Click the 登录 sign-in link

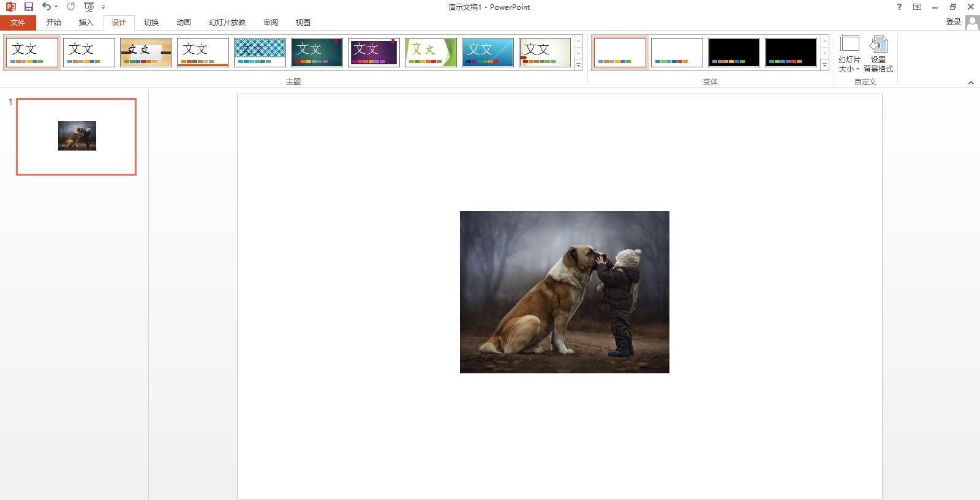(953, 22)
